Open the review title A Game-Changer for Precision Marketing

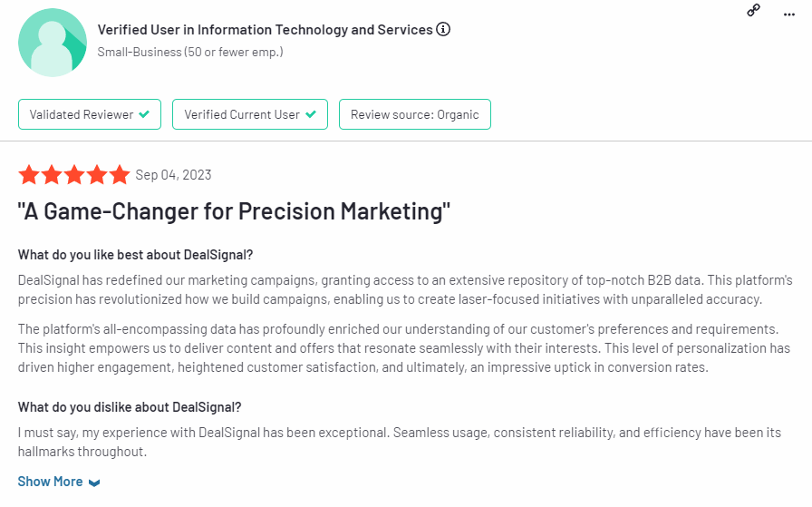point(234,211)
